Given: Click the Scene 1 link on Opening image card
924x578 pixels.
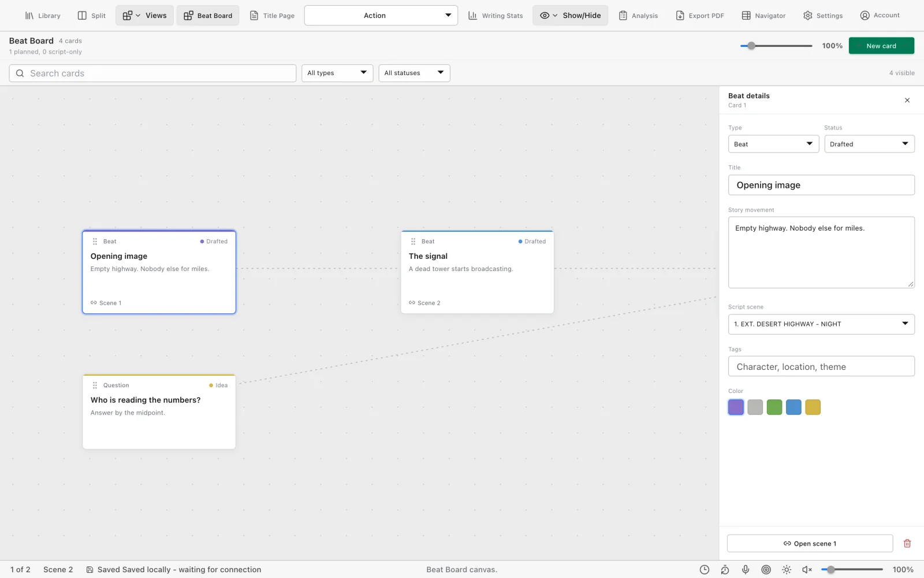Looking at the screenshot, I should (106, 303).
